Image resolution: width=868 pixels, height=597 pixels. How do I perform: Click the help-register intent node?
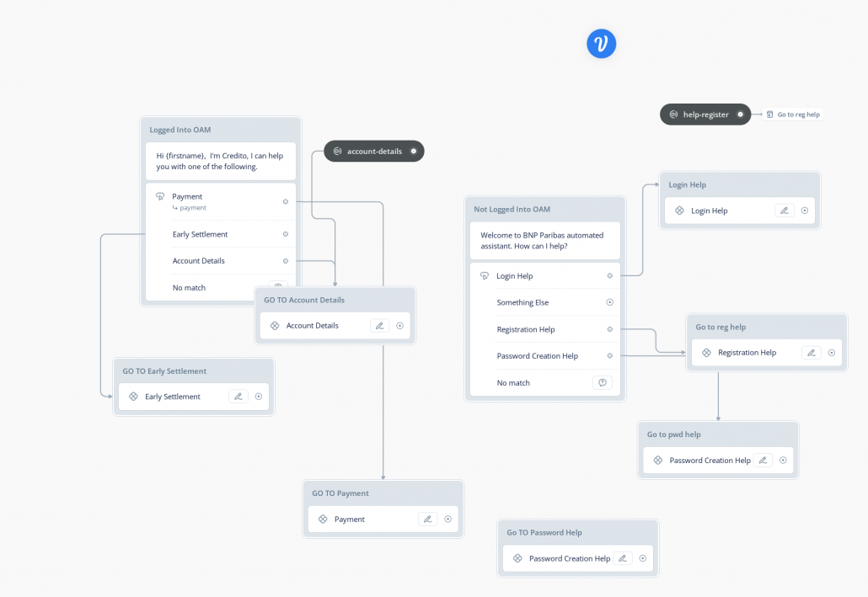click(705, 115)
